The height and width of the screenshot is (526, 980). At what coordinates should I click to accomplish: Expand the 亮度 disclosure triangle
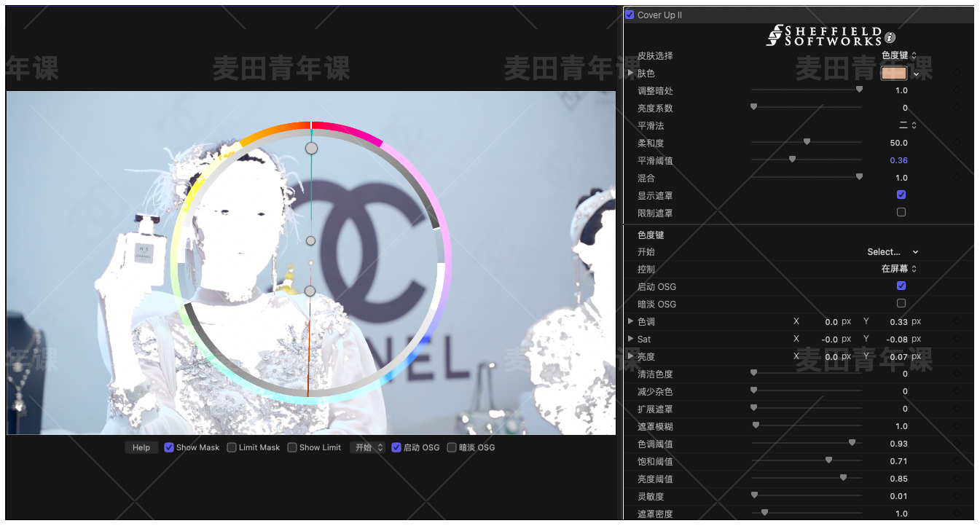point(631,356)
